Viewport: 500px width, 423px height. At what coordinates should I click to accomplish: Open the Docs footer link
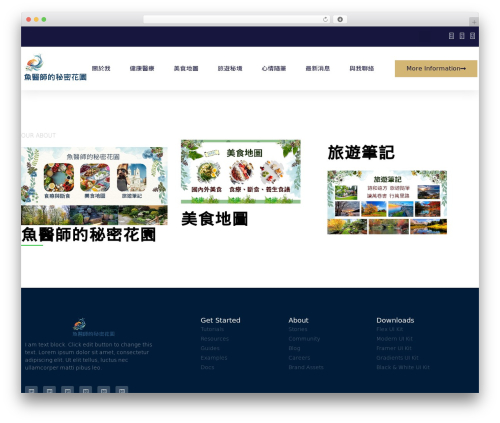pyautogui.click(x=207, y=367)
